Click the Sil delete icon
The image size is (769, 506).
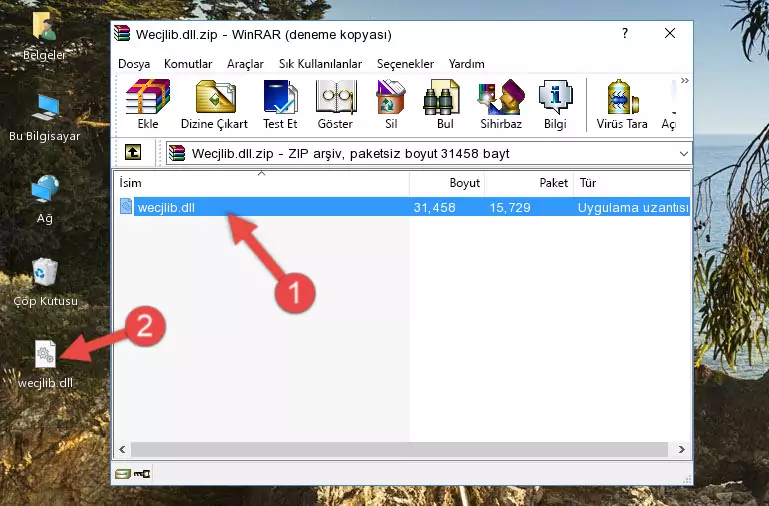tap(391, 97)
